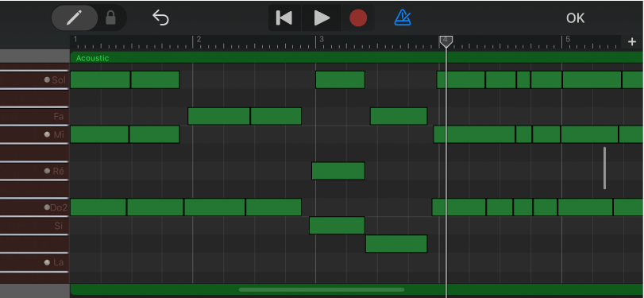
Task: Select the Acoustic region header
Action: point(357,57)
